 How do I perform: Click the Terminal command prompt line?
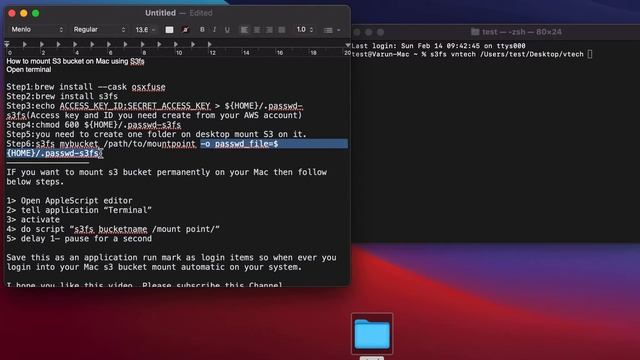(x=472, y=54)
